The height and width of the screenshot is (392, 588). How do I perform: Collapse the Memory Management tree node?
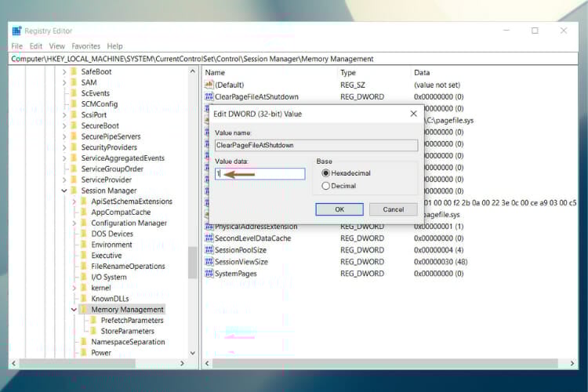74,310
